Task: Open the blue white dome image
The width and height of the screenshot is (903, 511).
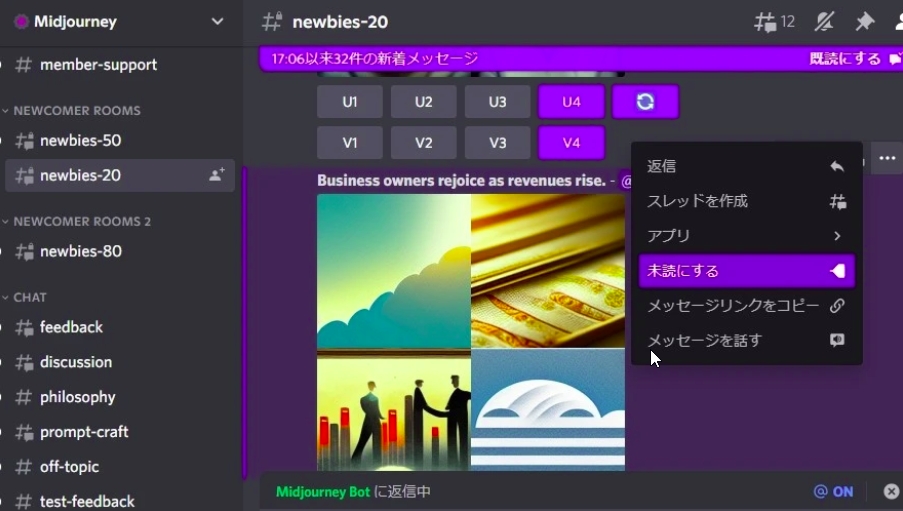Action: point(548,410)
